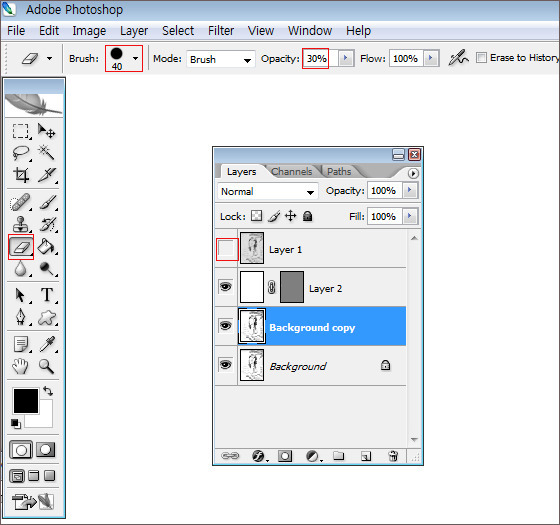The width and height of the screenshot is (560, 525).
Task: Open the Image menu
Action: pos(89,31)
